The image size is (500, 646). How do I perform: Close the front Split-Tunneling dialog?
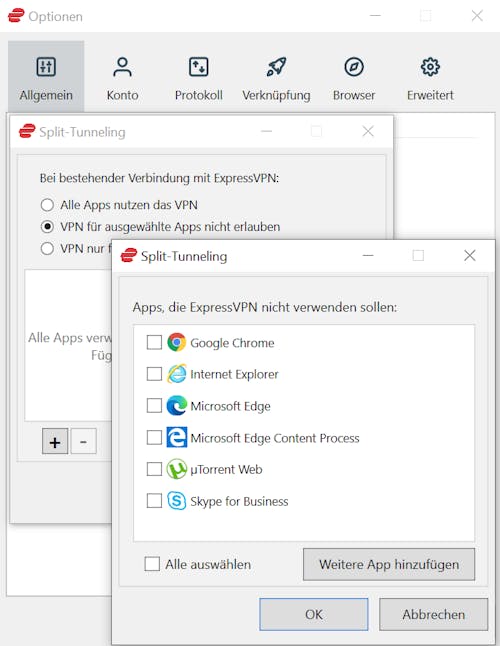point(470,255)
